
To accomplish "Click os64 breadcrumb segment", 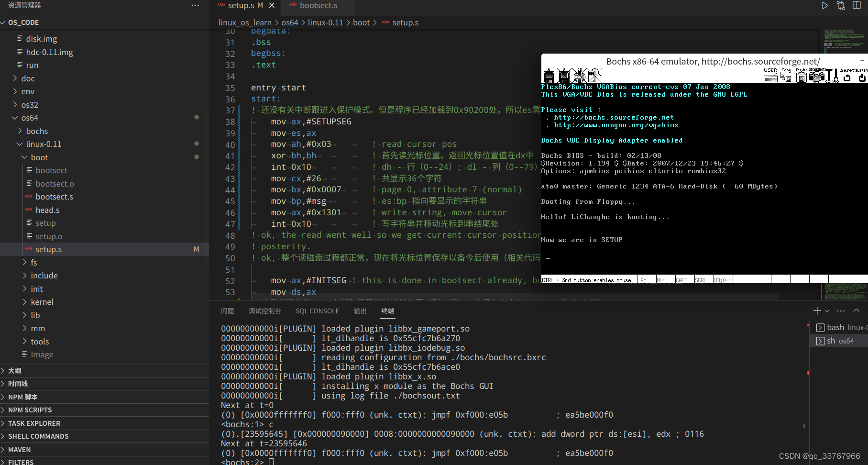I will point(289,22).
